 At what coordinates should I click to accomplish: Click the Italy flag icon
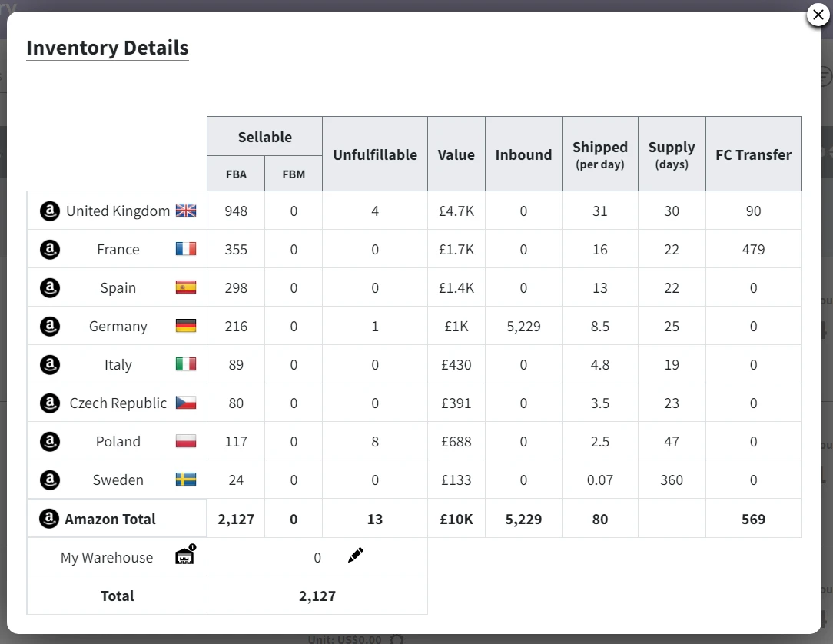coord(186,364)
